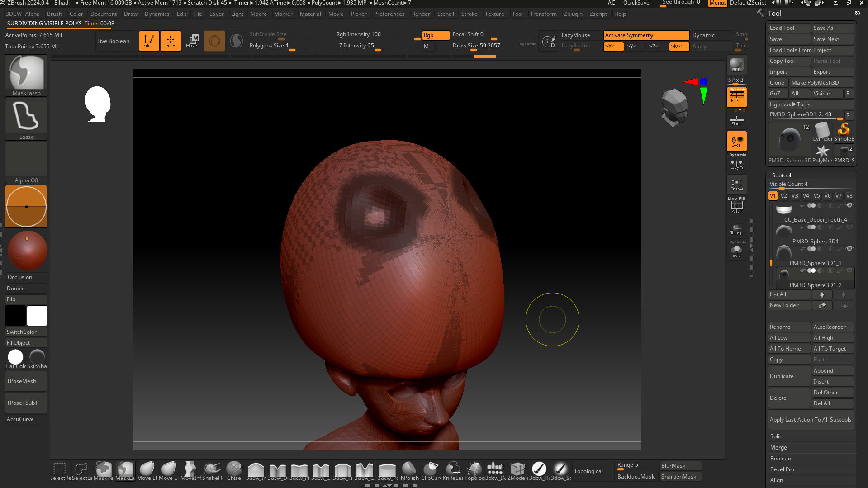Open the SkinShade material selector

tap(37, 360)
